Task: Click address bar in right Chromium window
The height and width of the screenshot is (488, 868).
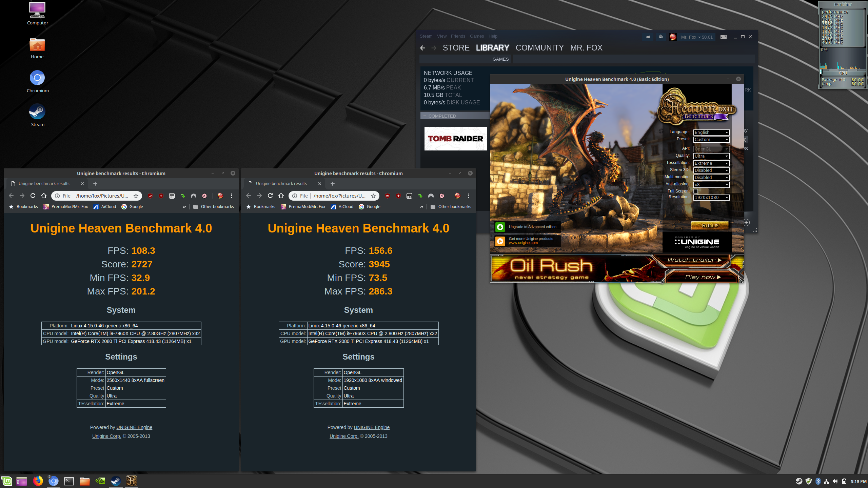Action: [x=334, y=196]
